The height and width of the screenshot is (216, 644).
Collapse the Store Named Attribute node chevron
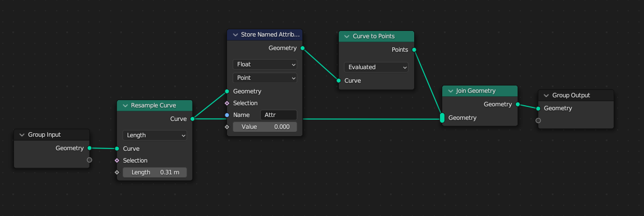coord(235,35)
